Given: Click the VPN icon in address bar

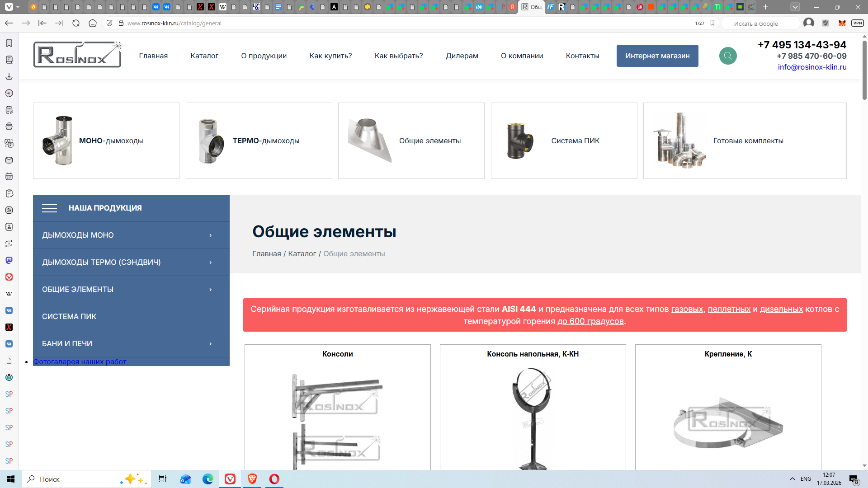Looking at the screenshot, I should pyautogui.click(x=857, y=23).
